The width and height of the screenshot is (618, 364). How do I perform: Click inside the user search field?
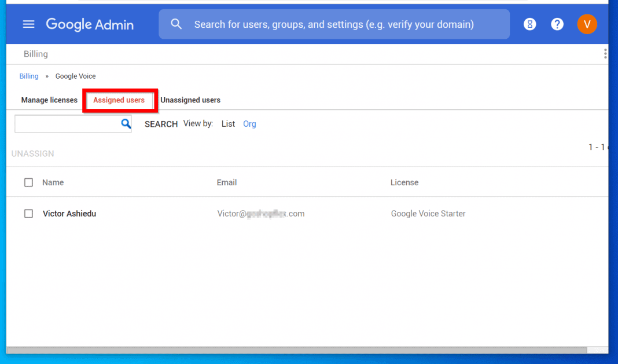tap(67, 123)
